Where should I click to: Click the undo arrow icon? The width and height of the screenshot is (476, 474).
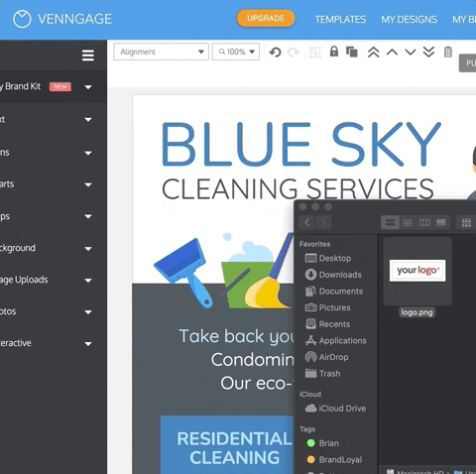pos(275,53)
